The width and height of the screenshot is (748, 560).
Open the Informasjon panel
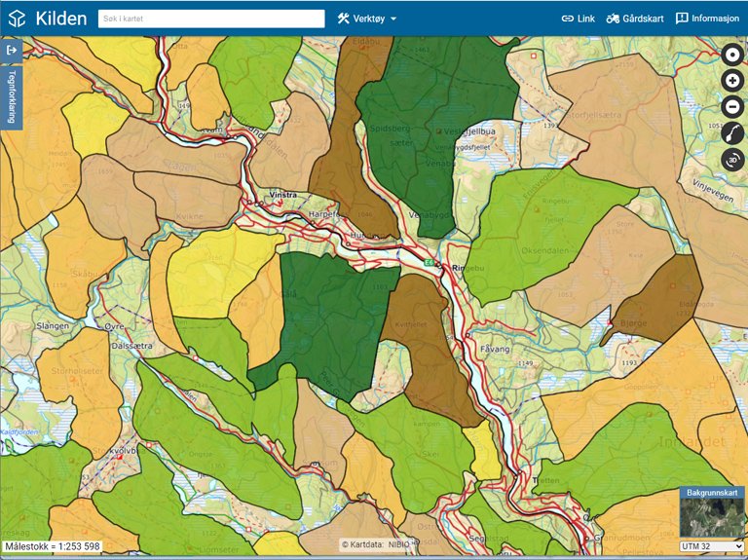[x=708, y=19]
